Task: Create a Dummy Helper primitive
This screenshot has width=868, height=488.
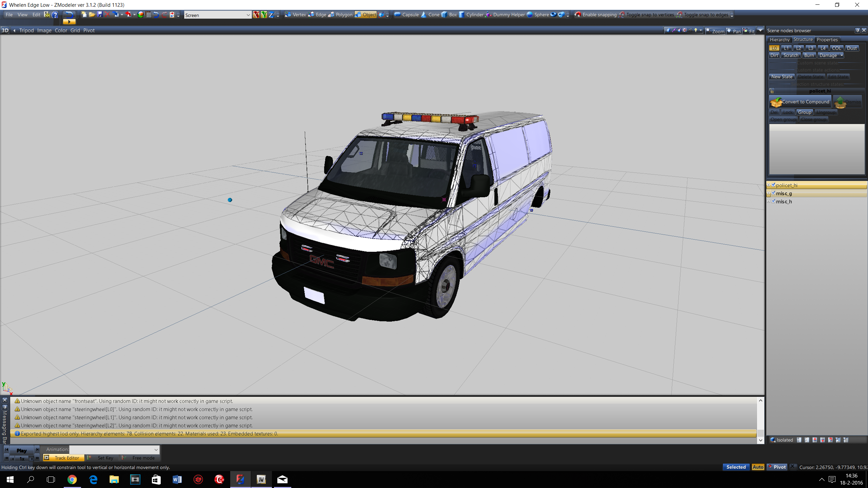Action: point(505,15)
